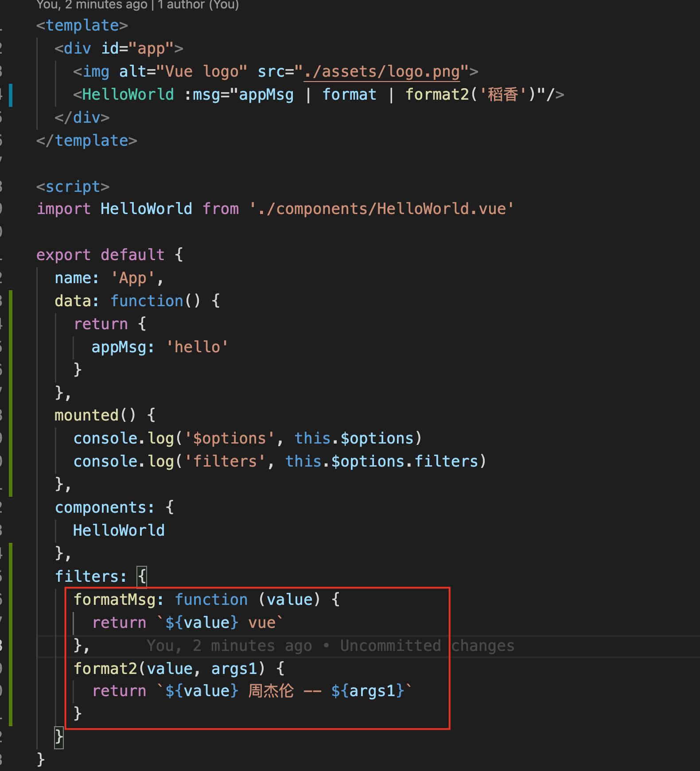Click the formatMsg function declaration
Viewport: 700px width, 771px height.
(x=206, y=600)
